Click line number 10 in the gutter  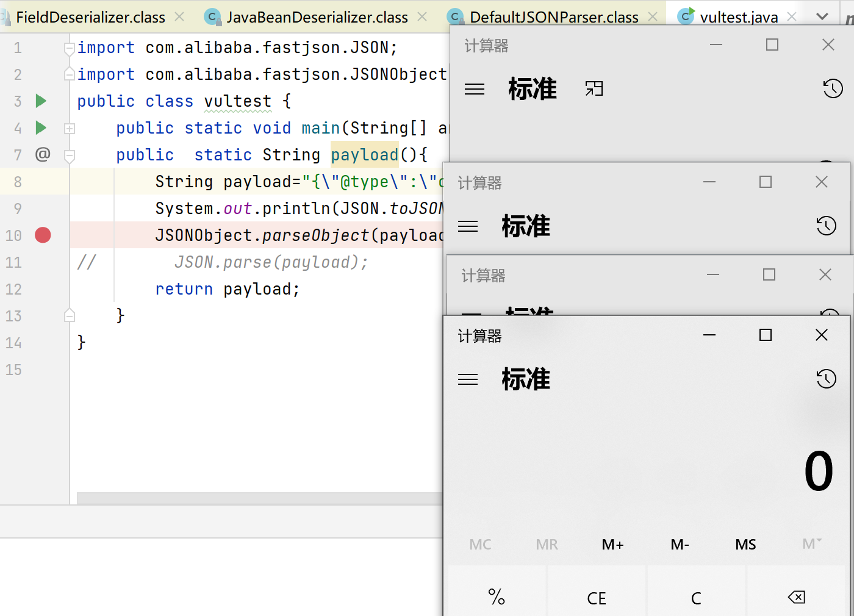click(13, 235)
